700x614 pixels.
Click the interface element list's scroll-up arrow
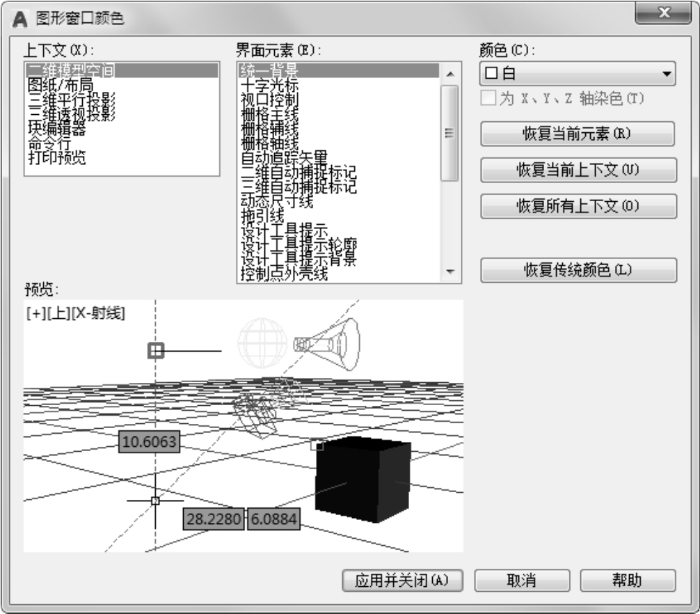point(450,73)
